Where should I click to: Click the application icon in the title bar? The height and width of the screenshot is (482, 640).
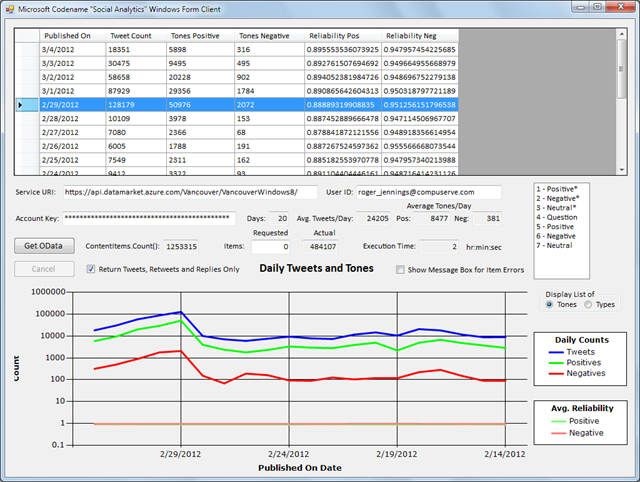12,8
